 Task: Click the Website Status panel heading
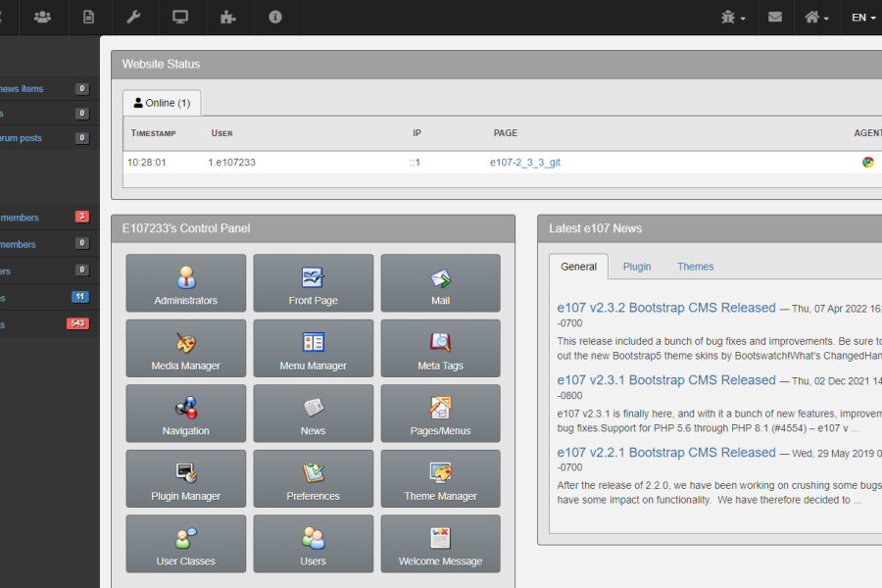point(161,64)
